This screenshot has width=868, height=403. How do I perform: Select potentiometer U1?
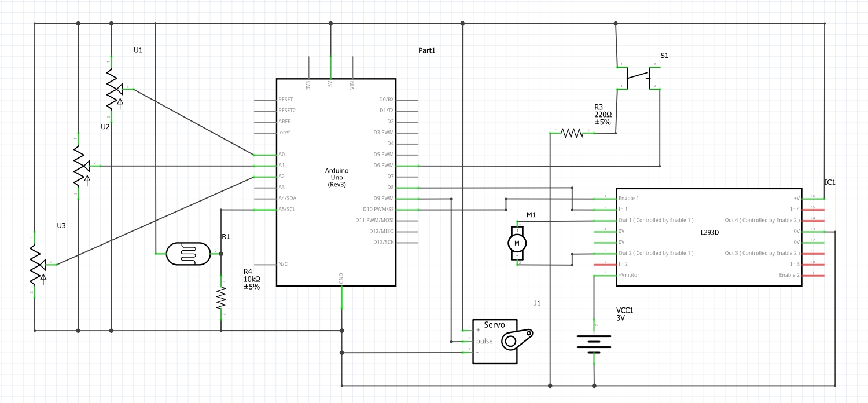pyautogui.click(x=113, y=90)
